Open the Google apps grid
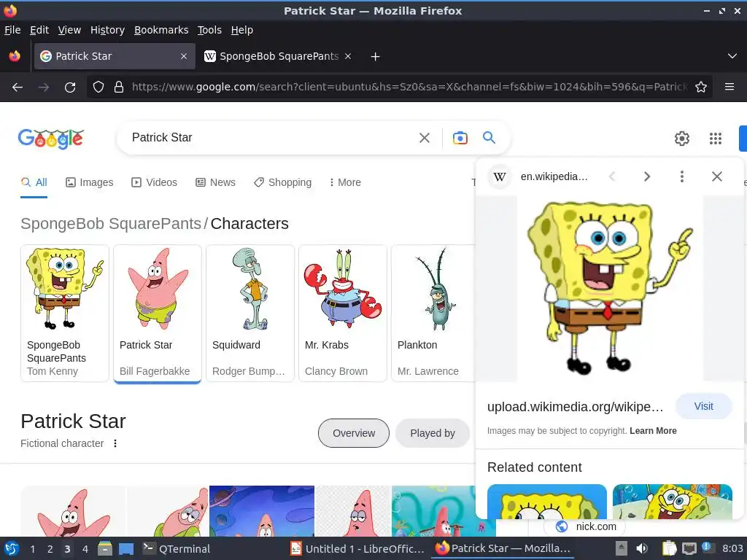 [716, 139]
